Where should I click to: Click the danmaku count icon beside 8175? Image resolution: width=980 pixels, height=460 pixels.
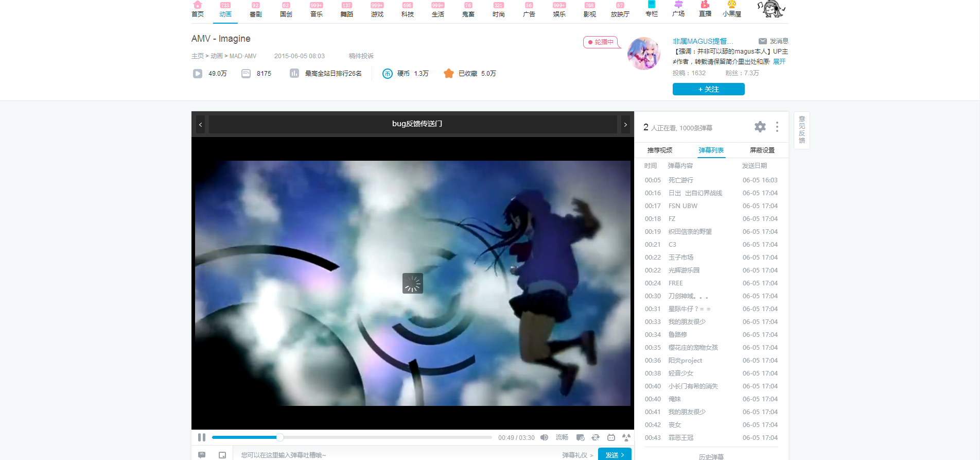[x=246, y=74]
